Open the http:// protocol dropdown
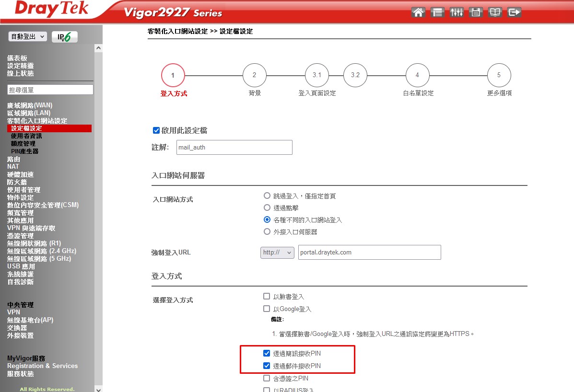 click(277, 252)
